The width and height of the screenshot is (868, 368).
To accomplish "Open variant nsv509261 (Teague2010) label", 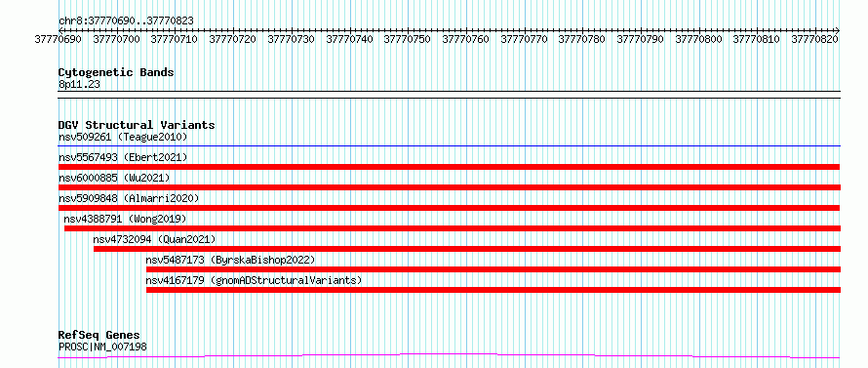I will pos(123,137).
